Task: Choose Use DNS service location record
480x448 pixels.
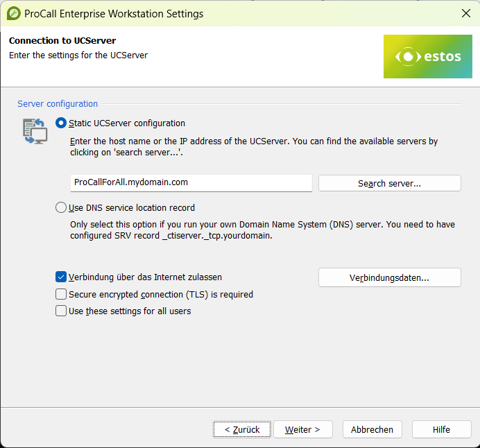Action: click(x=62, y=207)
